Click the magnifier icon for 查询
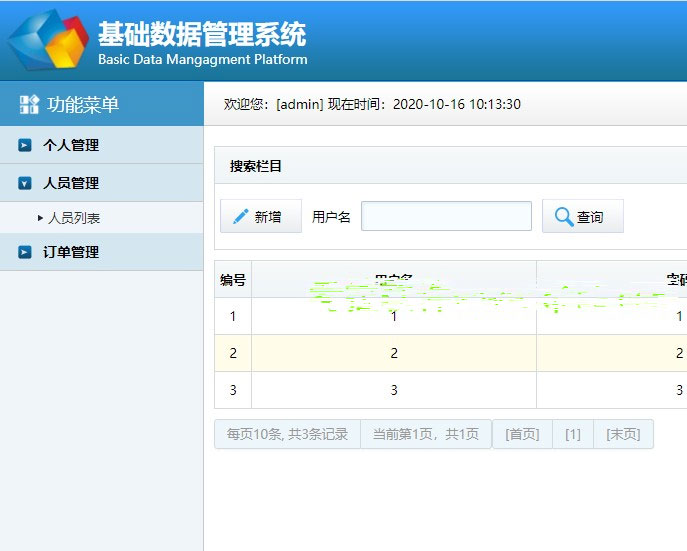Image resolution: width=687 pixels, height=551 pixels. coord(564,217)
